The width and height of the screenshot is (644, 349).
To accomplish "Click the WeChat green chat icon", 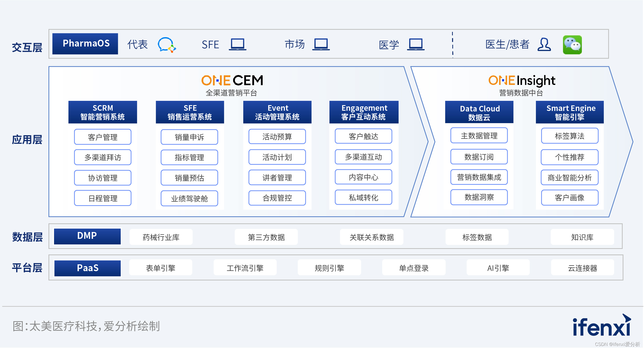I will coord(572,45).
